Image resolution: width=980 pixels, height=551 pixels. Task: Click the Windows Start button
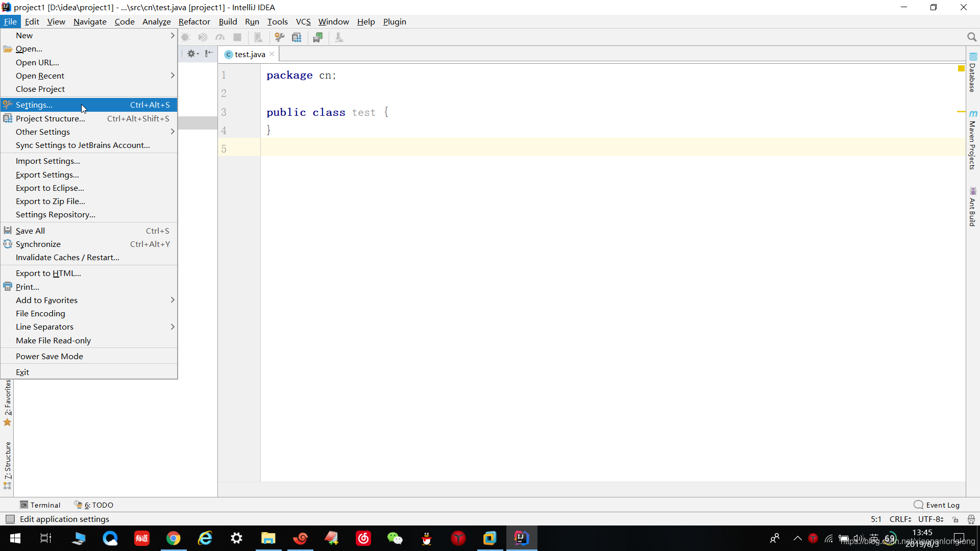[x=15, y=538]
